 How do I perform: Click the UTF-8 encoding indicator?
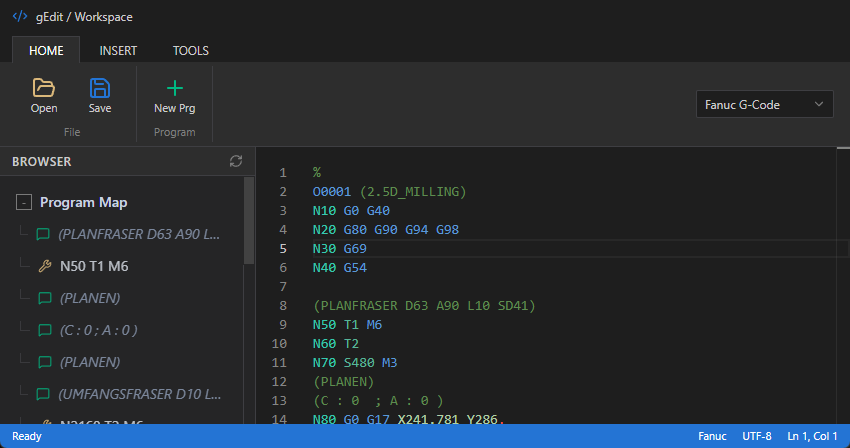(757, 436)
